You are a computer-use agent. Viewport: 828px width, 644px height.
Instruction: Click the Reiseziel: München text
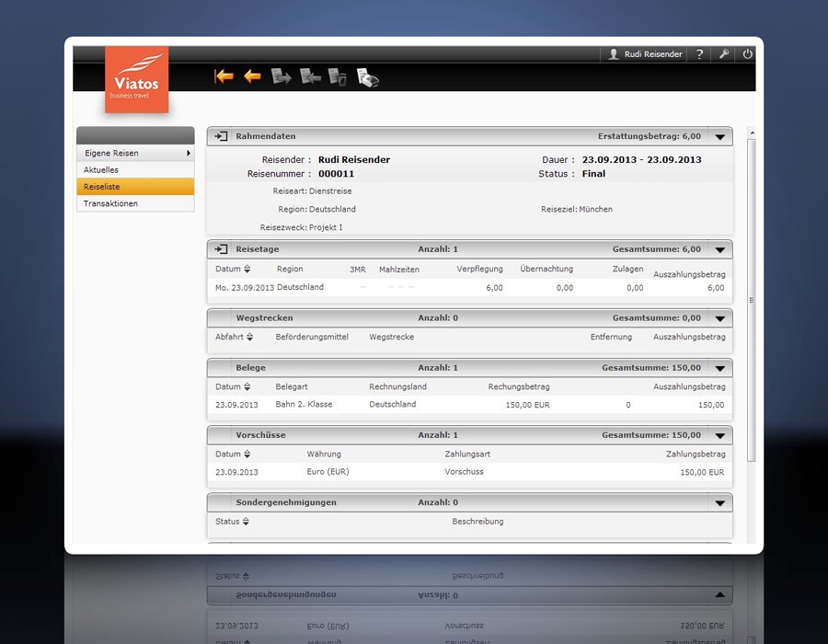[577, 209]
